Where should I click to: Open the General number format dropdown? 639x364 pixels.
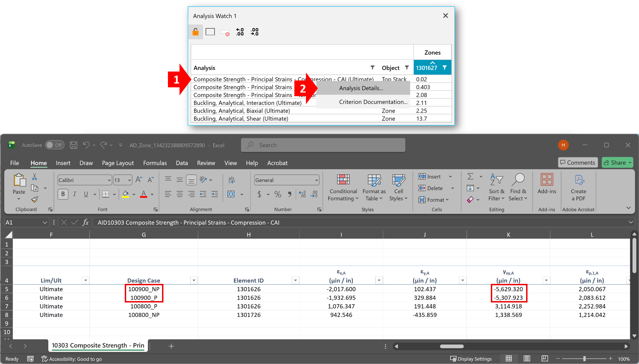click(316, 180)
